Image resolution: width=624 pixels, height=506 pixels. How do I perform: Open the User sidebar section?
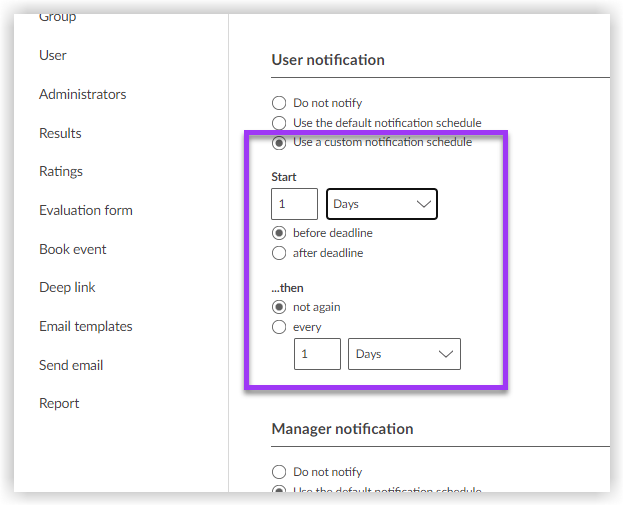click(53, 55)
